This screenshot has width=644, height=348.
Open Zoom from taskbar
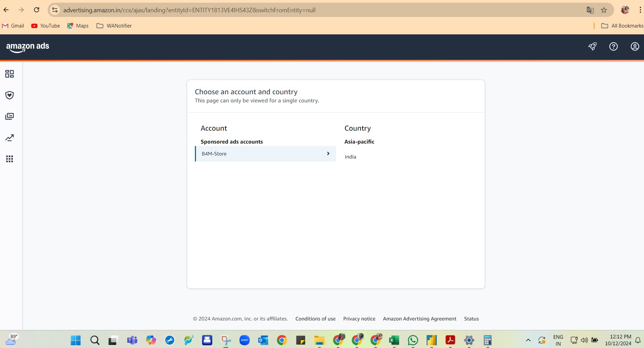245,340
